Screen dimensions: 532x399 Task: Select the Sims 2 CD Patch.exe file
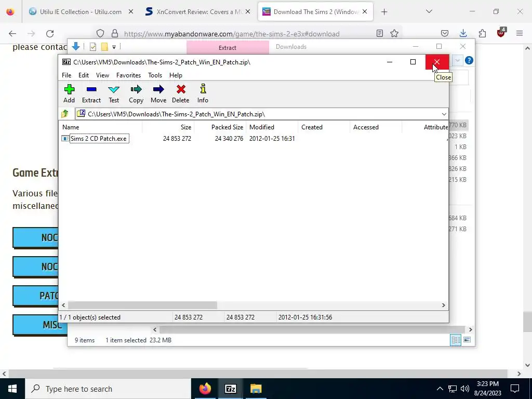[99, 138]
